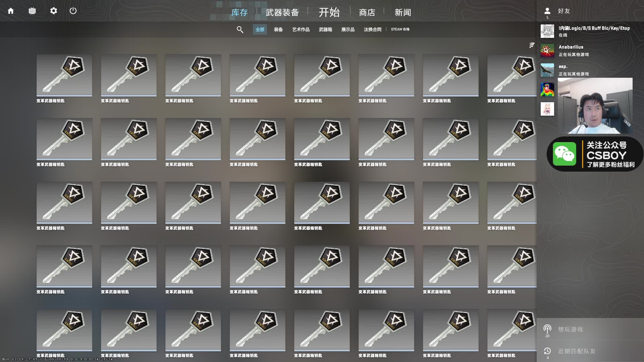This screenshot has height=362, width=644.
Task: Open the 好友 friends list icon
Action: coord(547,11)
